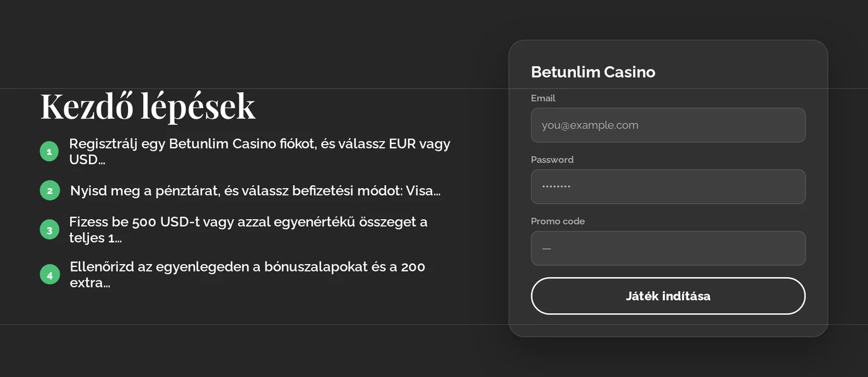Click the login card below the Játék indítása button
The image size is (868, 377).
pos(668,326)
